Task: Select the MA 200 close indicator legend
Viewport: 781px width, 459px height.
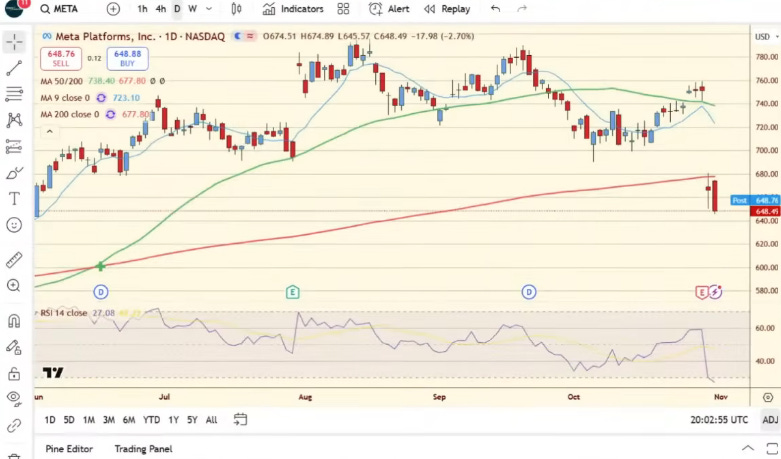Action: coord(70,115)
